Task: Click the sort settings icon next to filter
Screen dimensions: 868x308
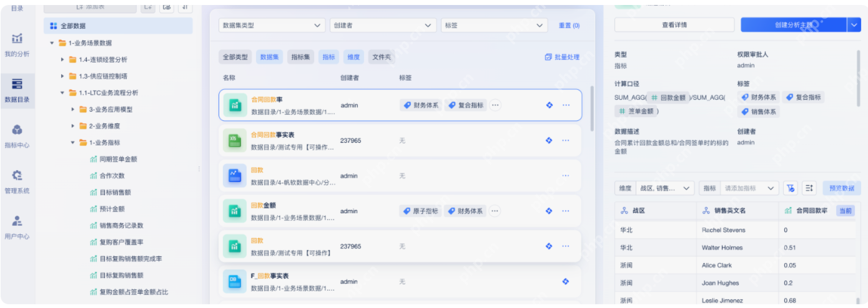Action: point(809,188)
